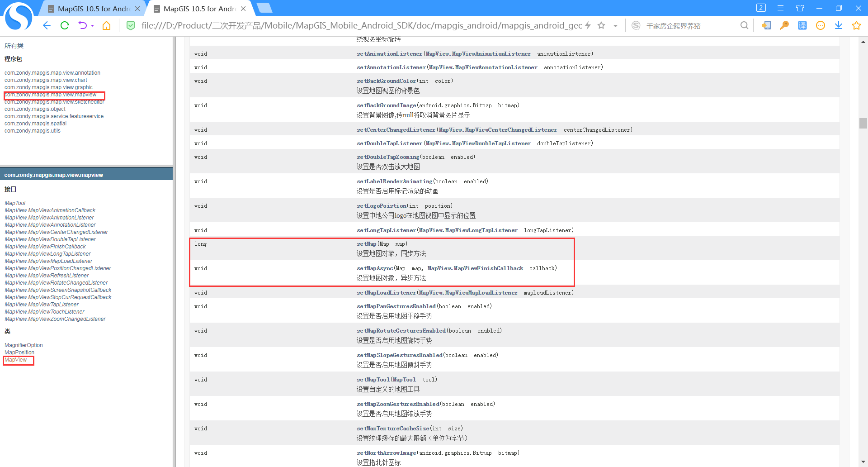Click the setLogoPoistion method link
868x467 pixels.
tap(382, 206)
